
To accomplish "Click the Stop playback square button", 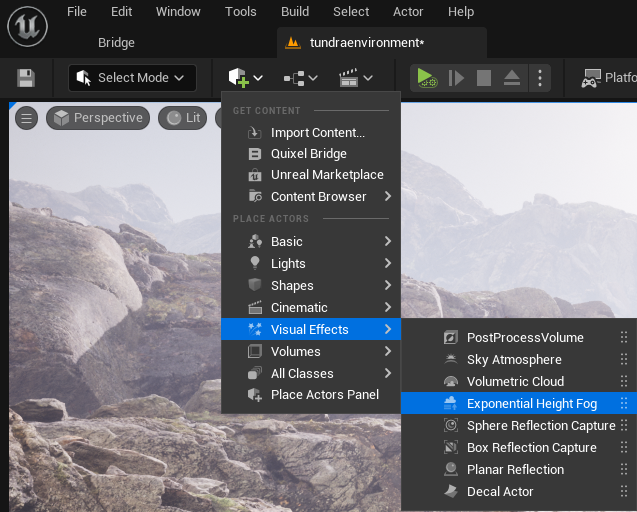I will [x=484, y=78].
